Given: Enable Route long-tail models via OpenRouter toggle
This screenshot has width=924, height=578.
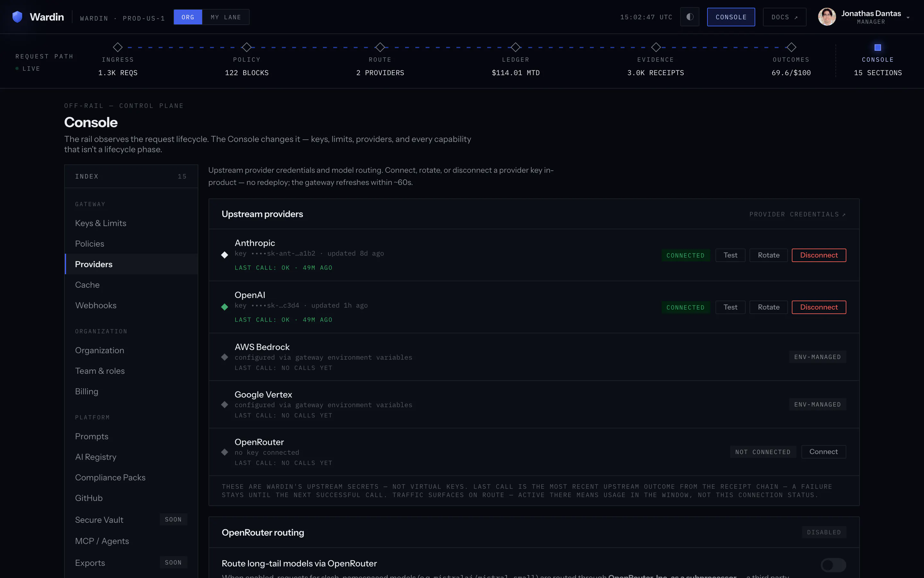Looking at the screenshot, I should 833,565.
